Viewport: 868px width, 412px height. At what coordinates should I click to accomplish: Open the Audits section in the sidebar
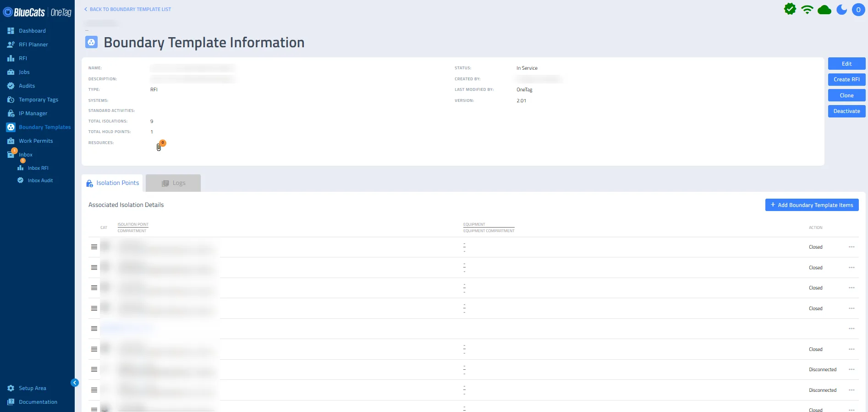(27, 86)
